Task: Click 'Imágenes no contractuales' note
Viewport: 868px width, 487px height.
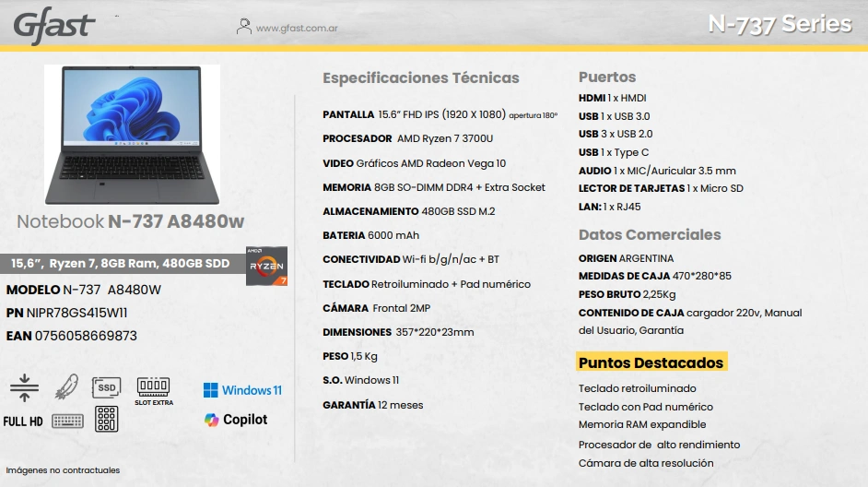Action: click(63, 470)
